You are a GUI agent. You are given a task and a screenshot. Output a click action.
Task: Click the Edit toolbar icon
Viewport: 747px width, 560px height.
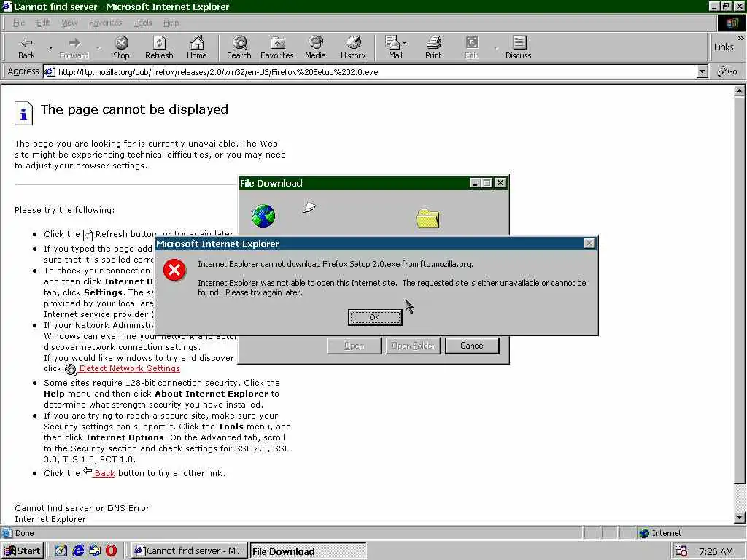[471, 47]
